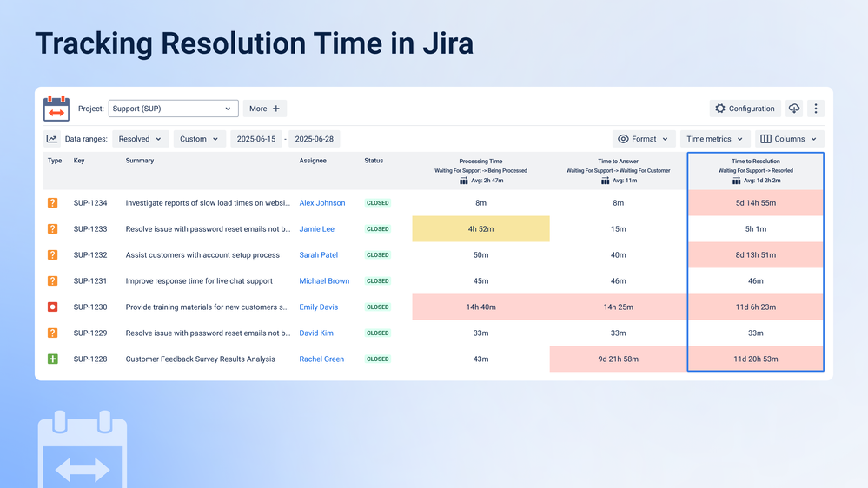Click the Time in Status calendar logo icon
Image resolution: width=868 pixels, height=488 pixels.
point(56,108)
